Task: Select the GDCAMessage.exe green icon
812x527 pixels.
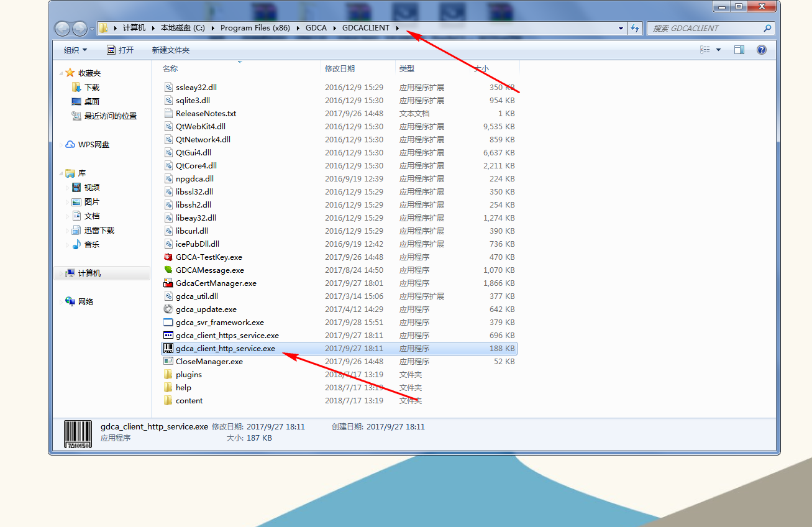Action: click(168, 270)
